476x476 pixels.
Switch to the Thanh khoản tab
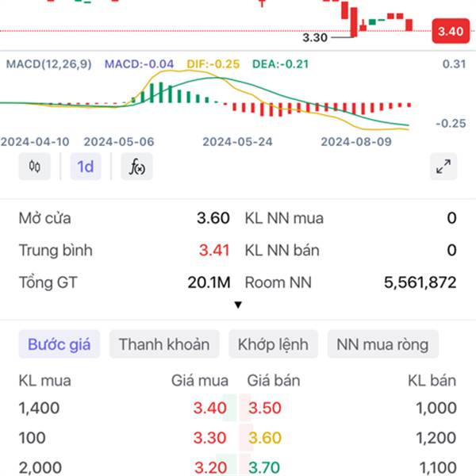[164, 344]
